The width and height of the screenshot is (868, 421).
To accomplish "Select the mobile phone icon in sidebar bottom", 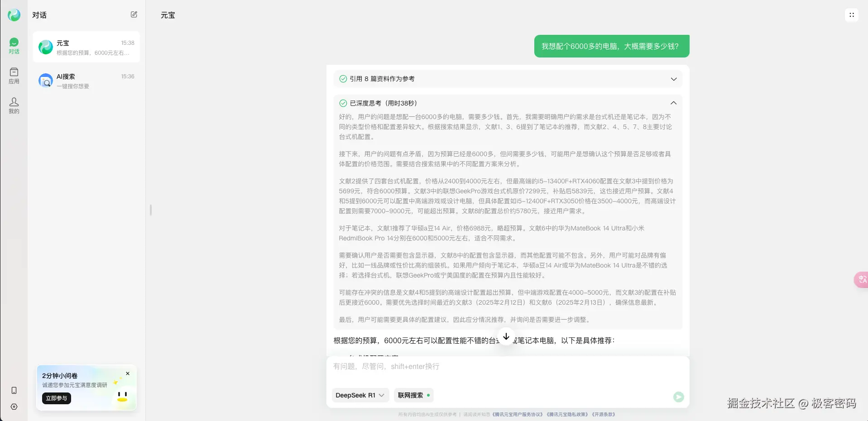I will pyautogui.click(x=14, y=390).
